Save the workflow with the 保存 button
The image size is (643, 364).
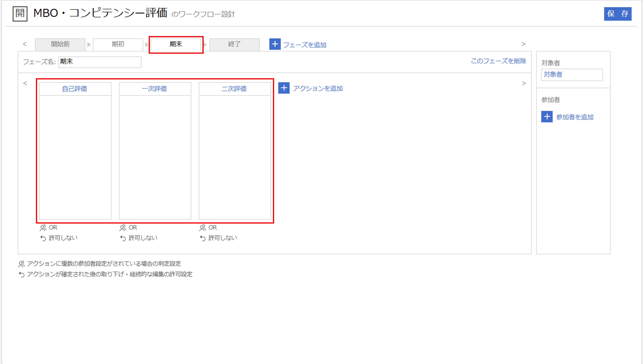(618, 14)
